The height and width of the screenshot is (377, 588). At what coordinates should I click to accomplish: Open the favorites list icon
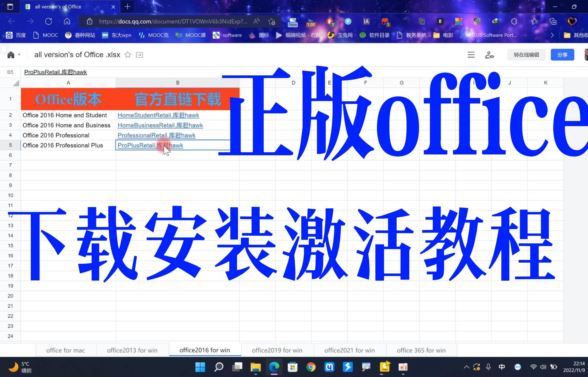[534, 21]
